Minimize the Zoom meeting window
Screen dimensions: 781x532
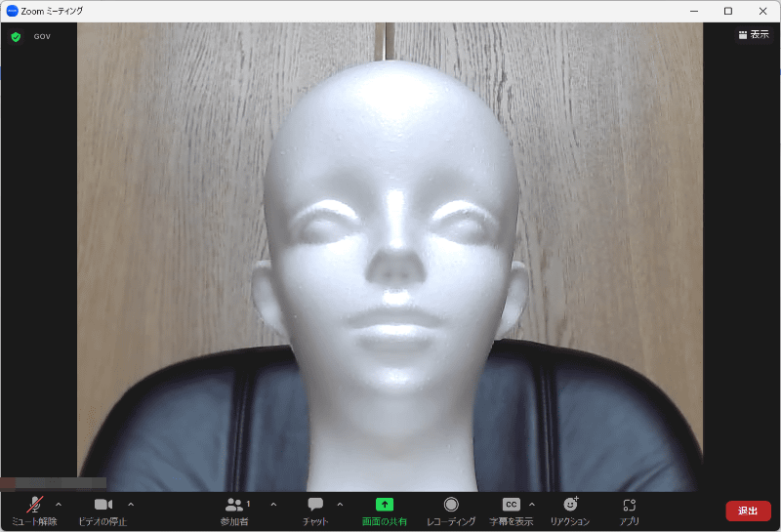pos(694,11)
